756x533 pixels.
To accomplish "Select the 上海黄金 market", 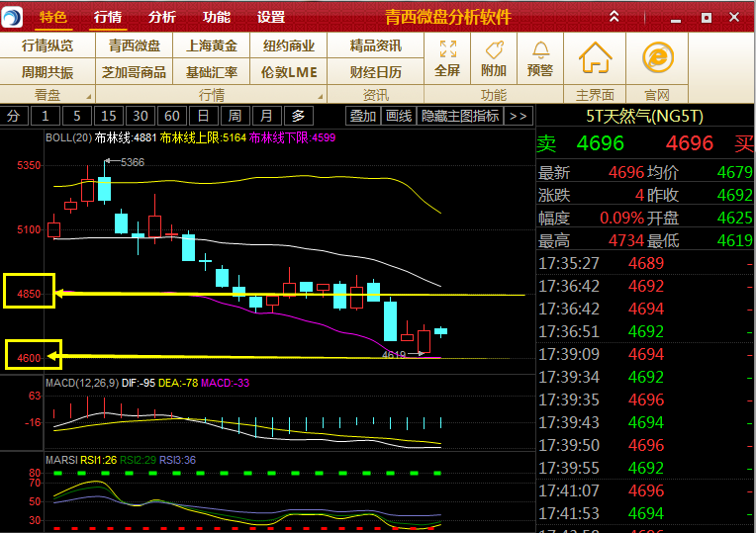I will [211, 45].
